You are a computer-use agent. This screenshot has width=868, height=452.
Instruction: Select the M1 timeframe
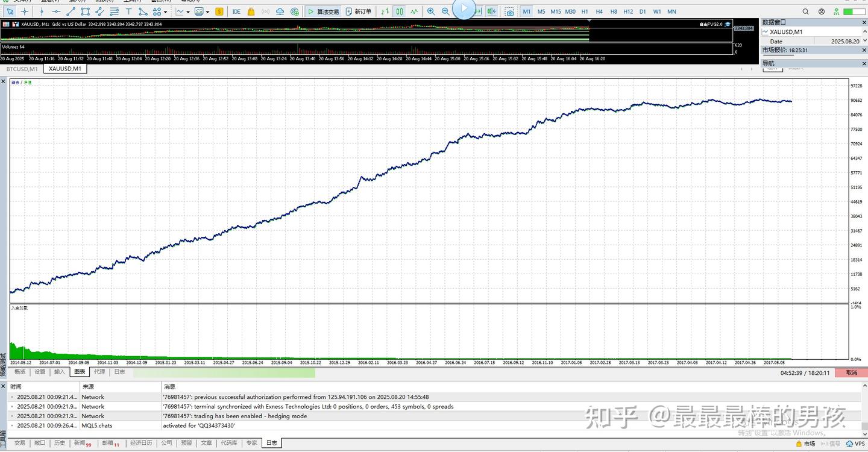[527, 11]
